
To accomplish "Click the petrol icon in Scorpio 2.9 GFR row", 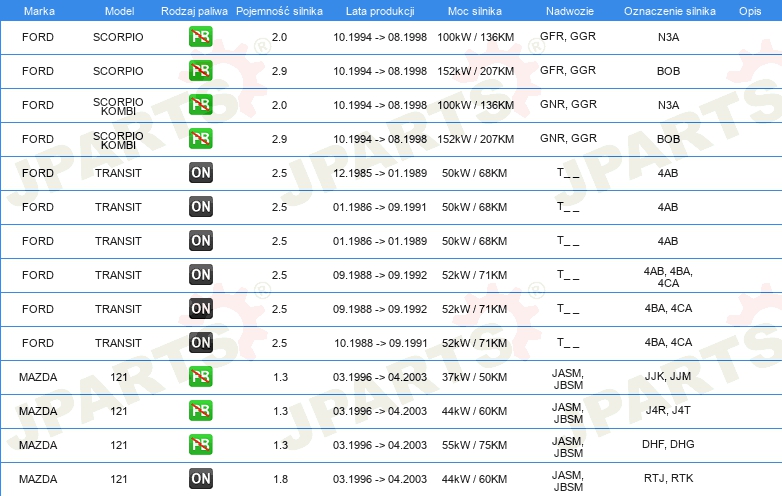I will [x=200, y=70].
